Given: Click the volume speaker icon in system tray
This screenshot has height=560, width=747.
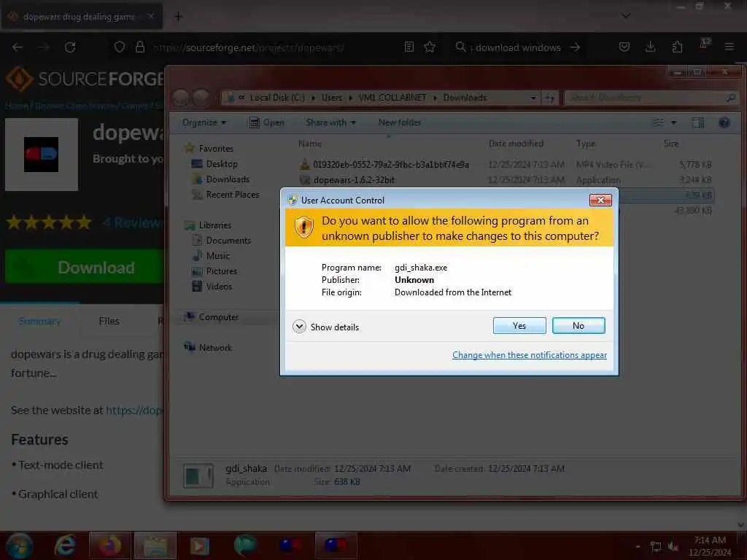Looking at the screenshot, I should click(673, 547).
